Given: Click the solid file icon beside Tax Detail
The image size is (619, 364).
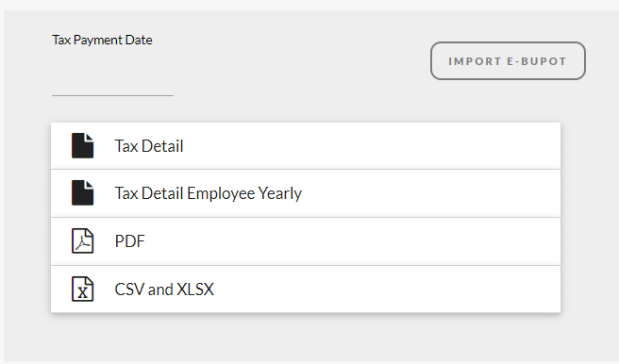Looking at the screenshot, I should point(82,145).
